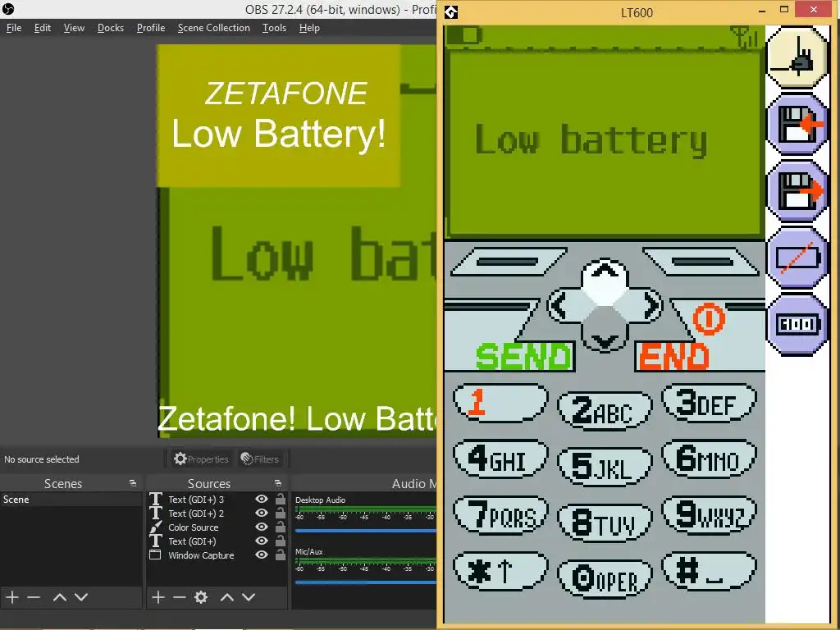This screenshot has height=630, width=840.
Task: Click the full battery icon in LT600
Action: (797, 325)
